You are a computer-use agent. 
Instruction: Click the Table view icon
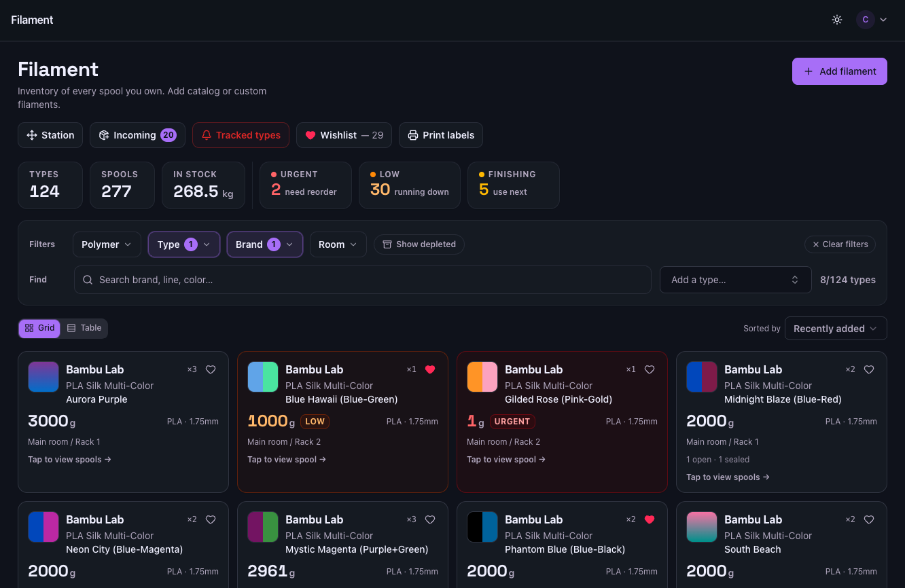click(71, 328)
